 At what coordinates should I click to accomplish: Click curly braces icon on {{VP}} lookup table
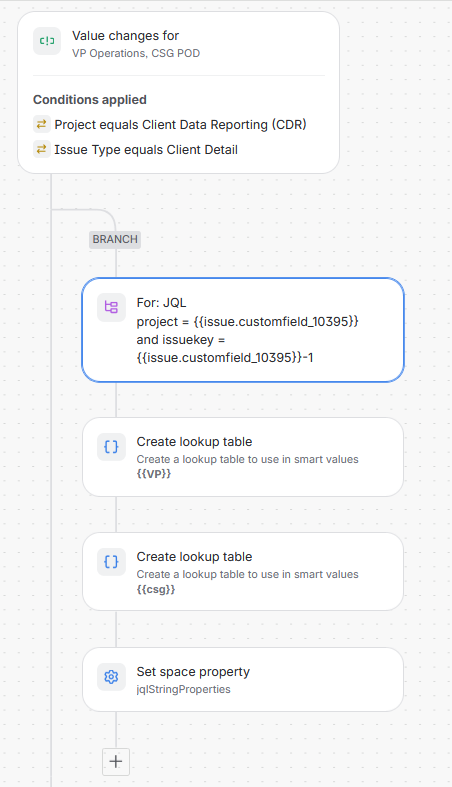[111, 446]
